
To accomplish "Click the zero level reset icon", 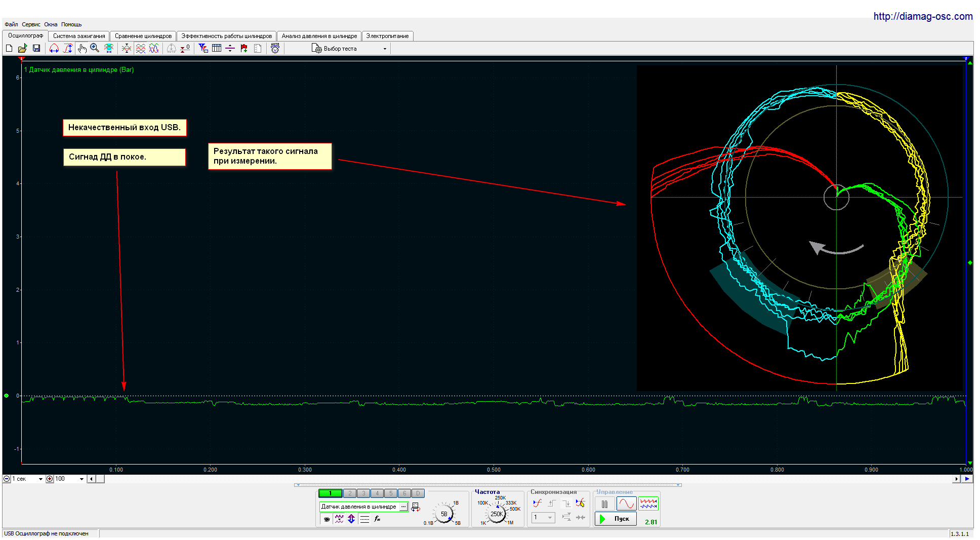I will pos(185,48).
